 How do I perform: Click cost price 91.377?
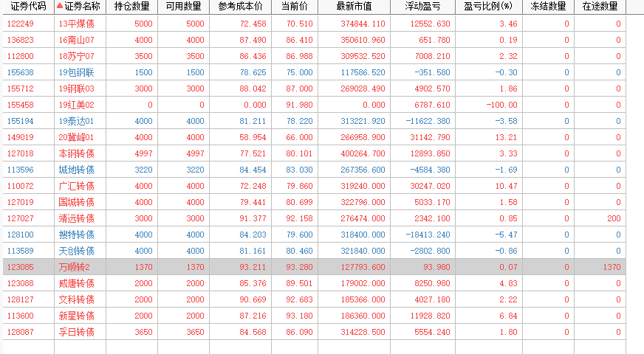[253, 218]
